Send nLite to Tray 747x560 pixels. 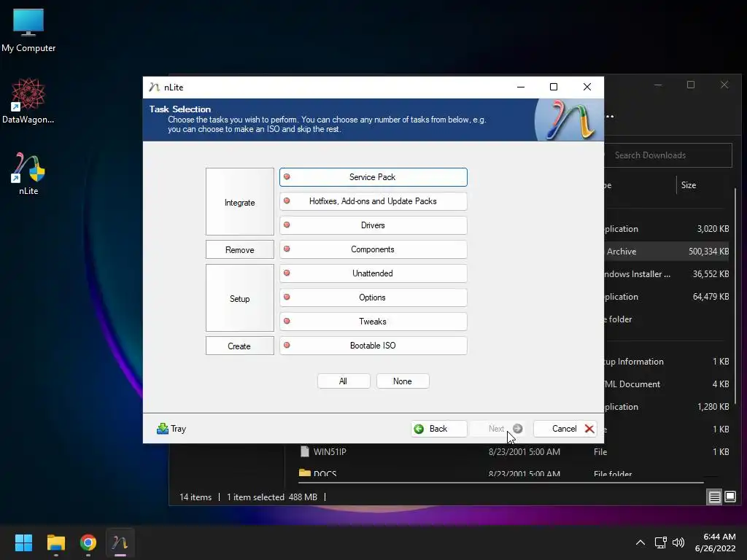click(x=171, y=429)
